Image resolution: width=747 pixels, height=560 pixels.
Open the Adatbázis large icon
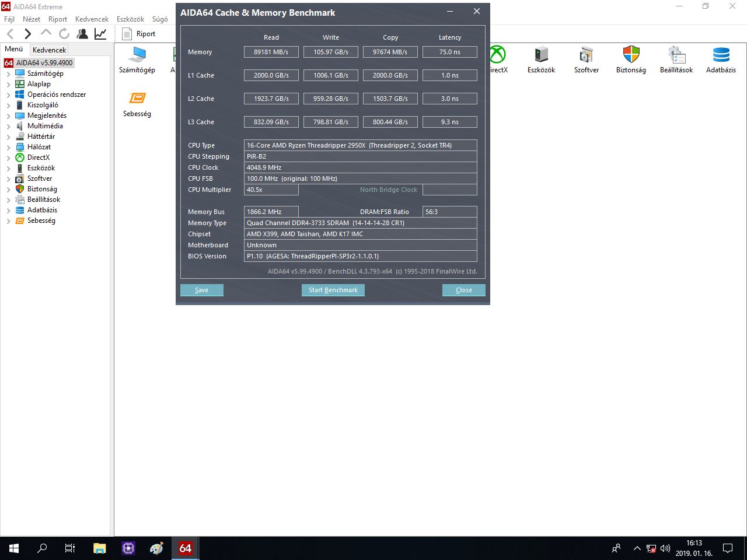pyautogui.click(x=721, y=60)
